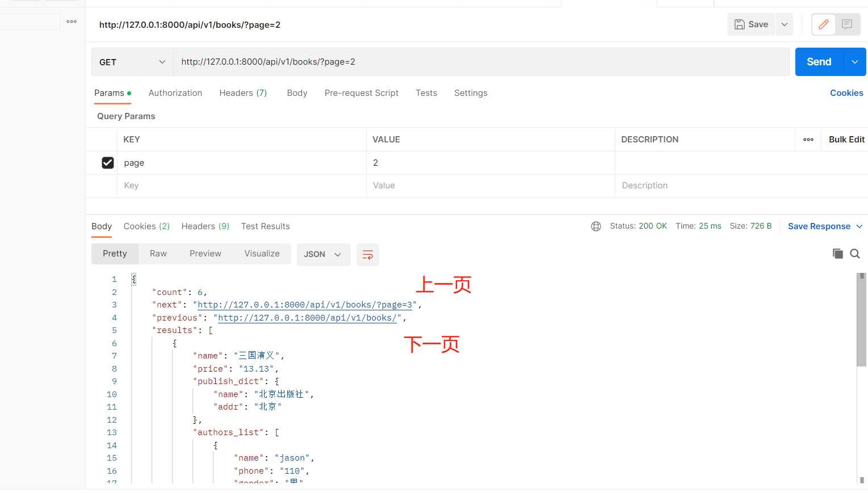
Task: Switch to Pre-request Script tab
Action: pos(362,93)
